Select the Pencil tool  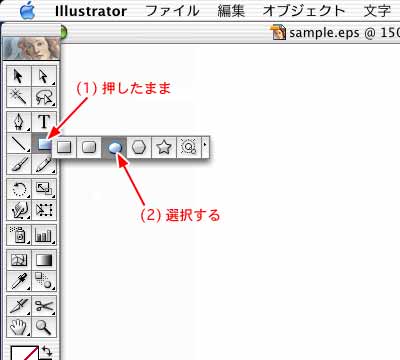(44, 164)
